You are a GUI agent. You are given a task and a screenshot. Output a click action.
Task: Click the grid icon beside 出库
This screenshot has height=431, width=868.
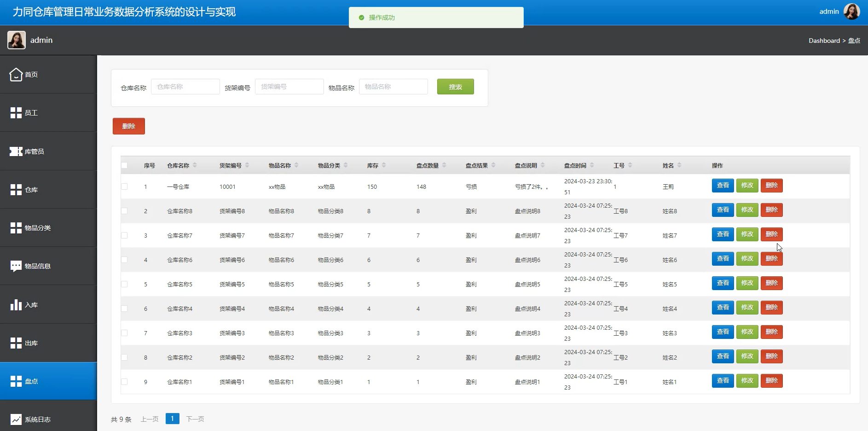(16, 343)
